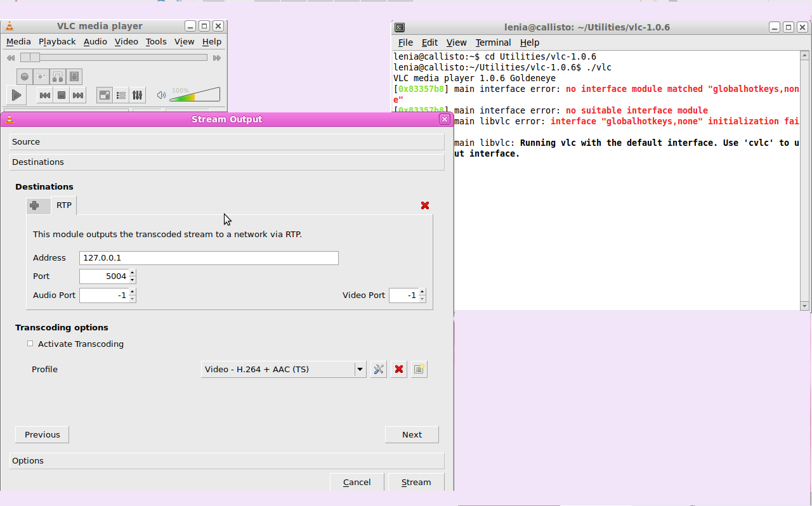
Task: Open VLC Media menu
Action: [18, 42]
